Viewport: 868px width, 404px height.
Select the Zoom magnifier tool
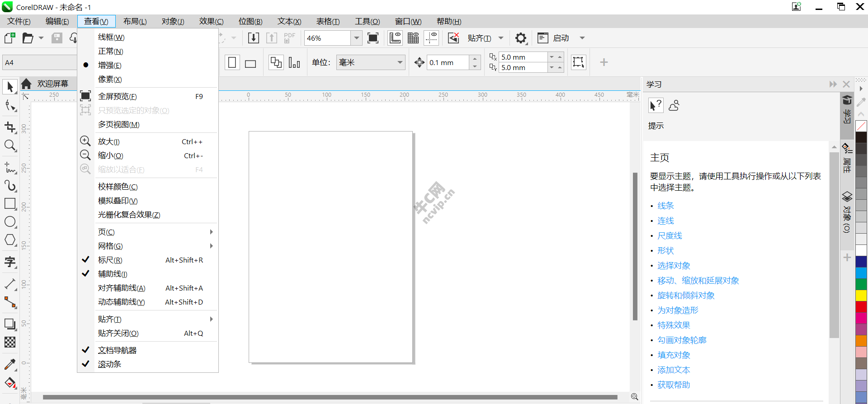click(x=10, y=146)
